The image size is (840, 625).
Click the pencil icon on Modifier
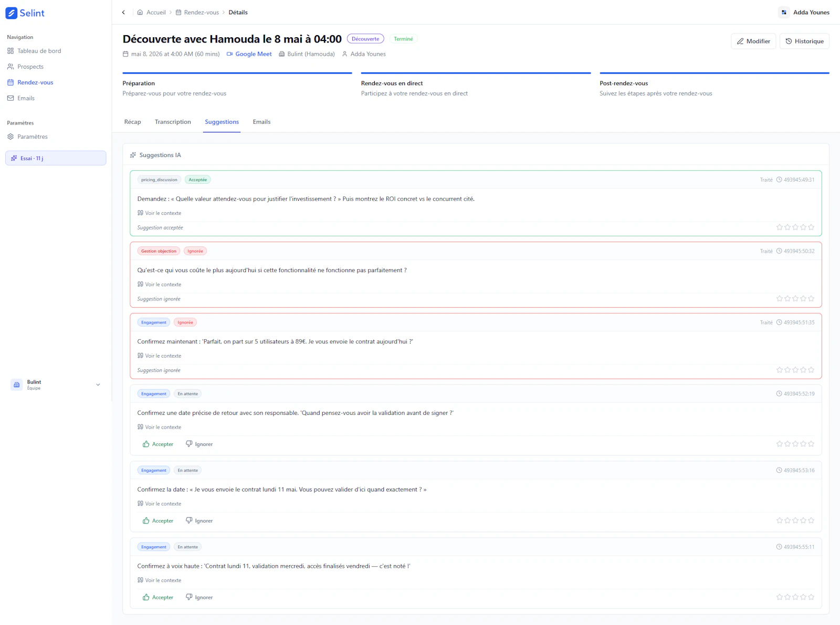tap(740, 41)
